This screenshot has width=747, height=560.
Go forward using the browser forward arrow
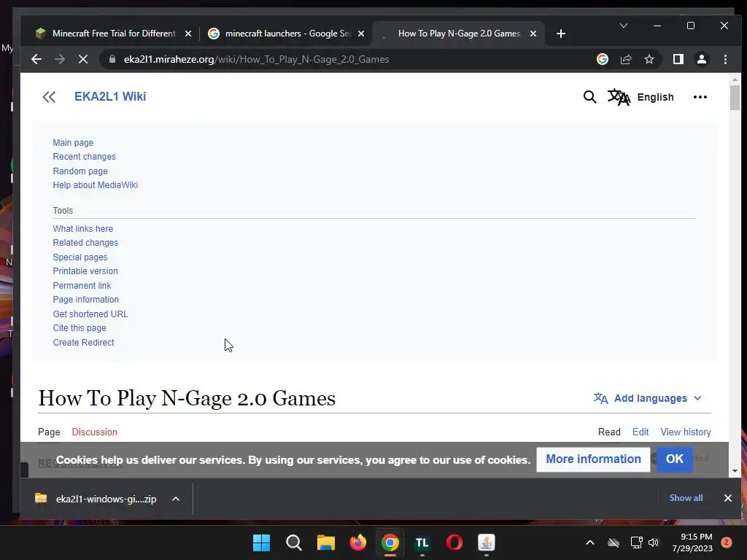click(60, 60)
